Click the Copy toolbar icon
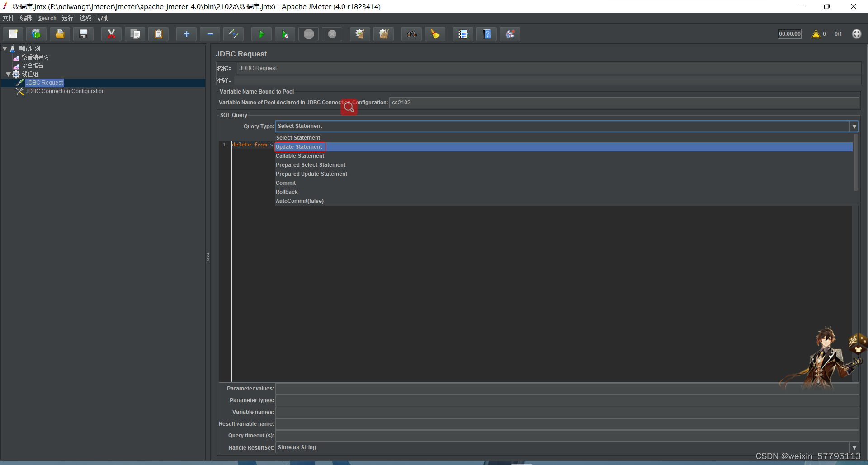868x465 pixels. coord(135,34)
